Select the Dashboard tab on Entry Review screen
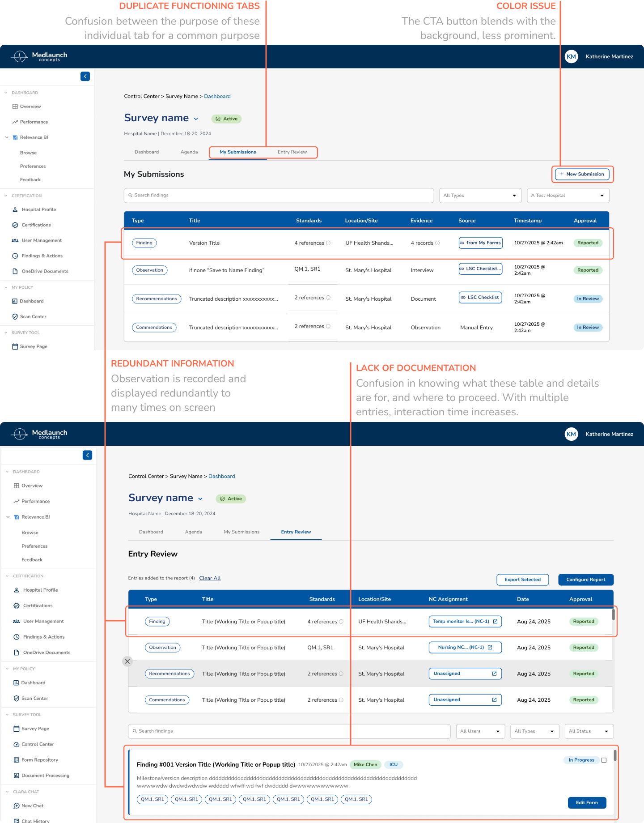The width and height of the screenshot is (644, 823). pyautogui.click(x=151, y=532)
